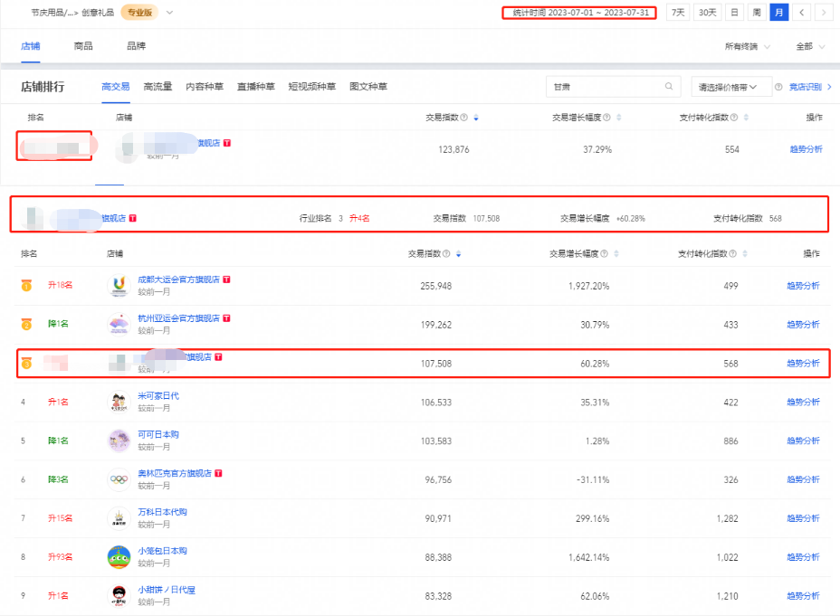Switch to the 商品 tab
This screenshot has height=616, width=840.
pos(83,46)
